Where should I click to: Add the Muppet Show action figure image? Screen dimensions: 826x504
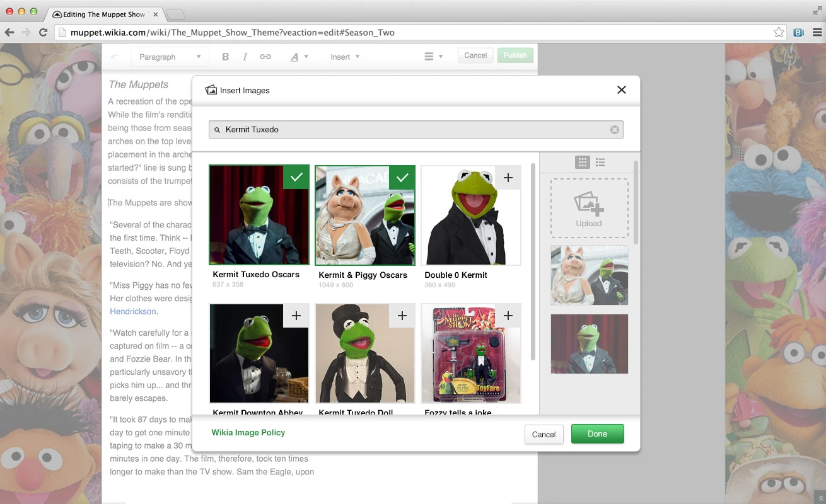pyautogui.click(x=508, y=316)
